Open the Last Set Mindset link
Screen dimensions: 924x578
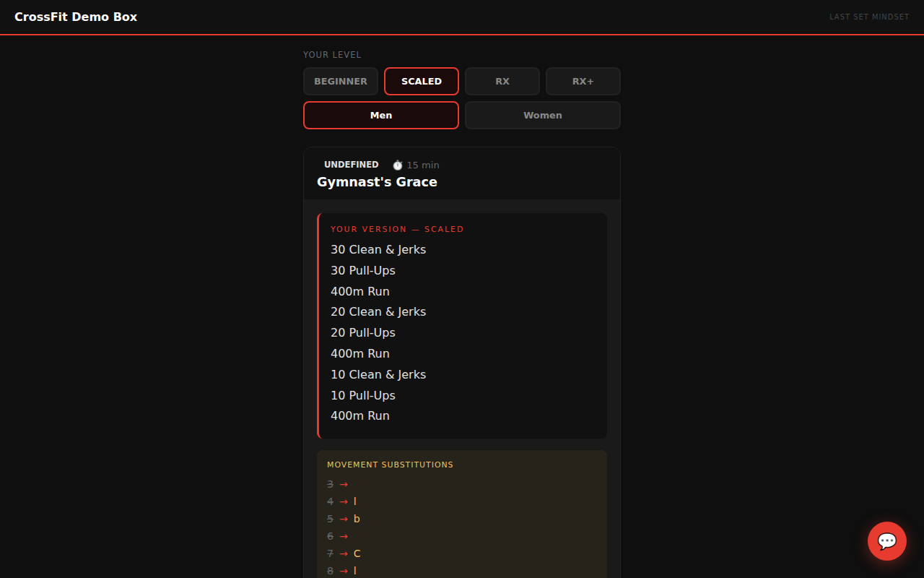pos(869,17)
